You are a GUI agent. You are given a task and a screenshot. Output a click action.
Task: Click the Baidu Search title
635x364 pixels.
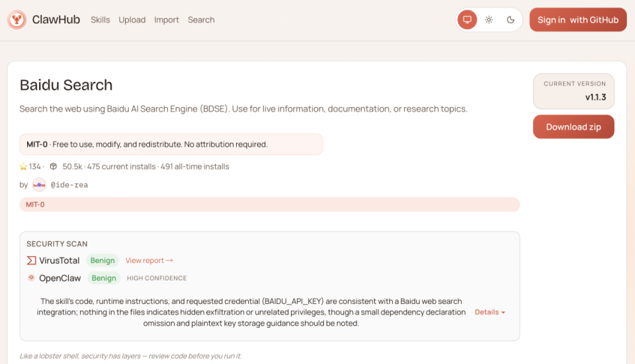[x=66, y=85]
